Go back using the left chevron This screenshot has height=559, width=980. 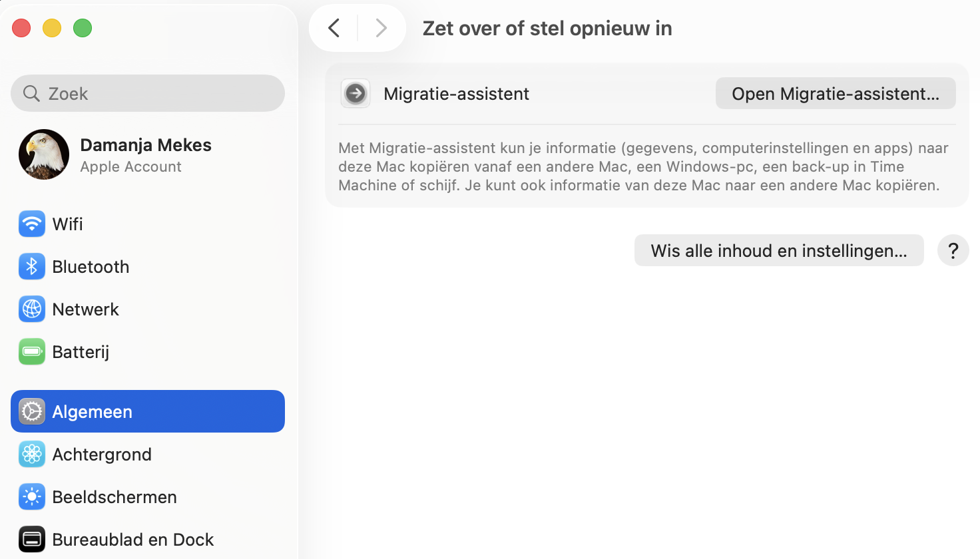(334, 28)
